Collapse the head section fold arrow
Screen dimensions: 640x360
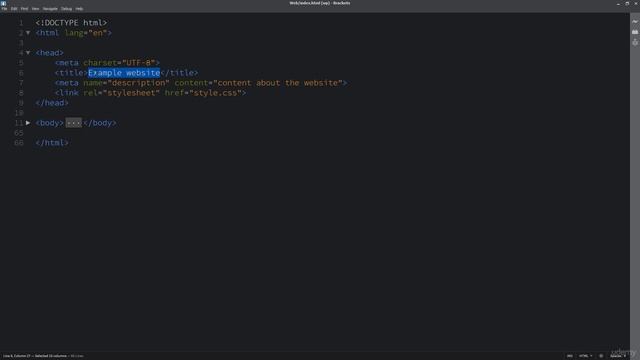click(28, 53)
